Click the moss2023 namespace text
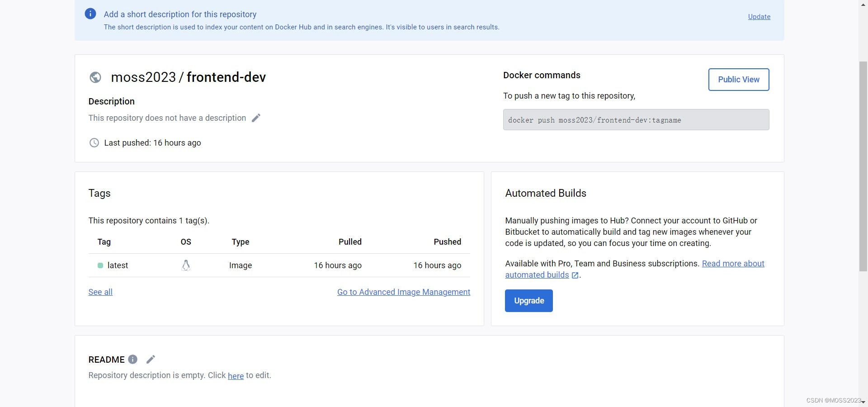The height and width of the screenshot is (407, 868). tap(143, 77)
